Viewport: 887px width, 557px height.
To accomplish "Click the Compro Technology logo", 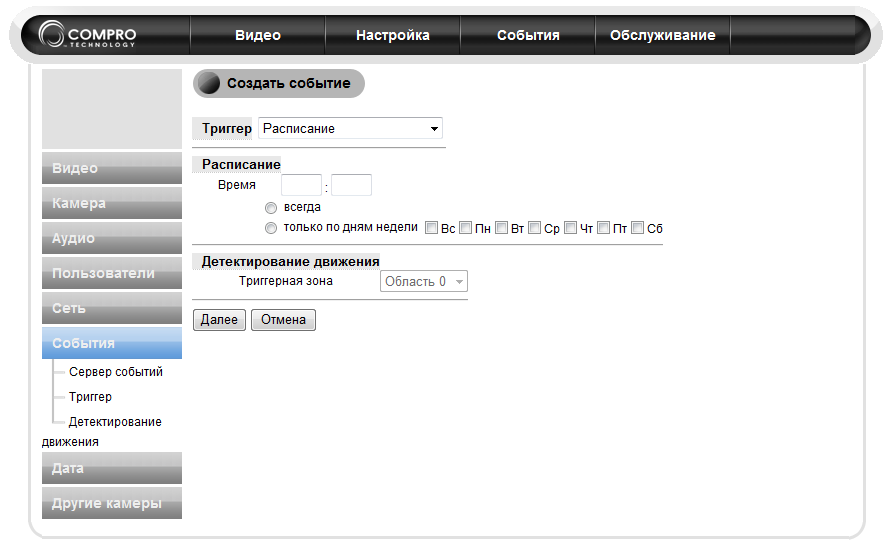I will pos(88,35).
